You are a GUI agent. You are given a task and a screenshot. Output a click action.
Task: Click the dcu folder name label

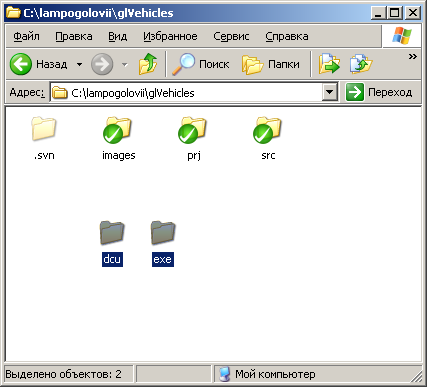pyautogui.click(x=112, y=259)
